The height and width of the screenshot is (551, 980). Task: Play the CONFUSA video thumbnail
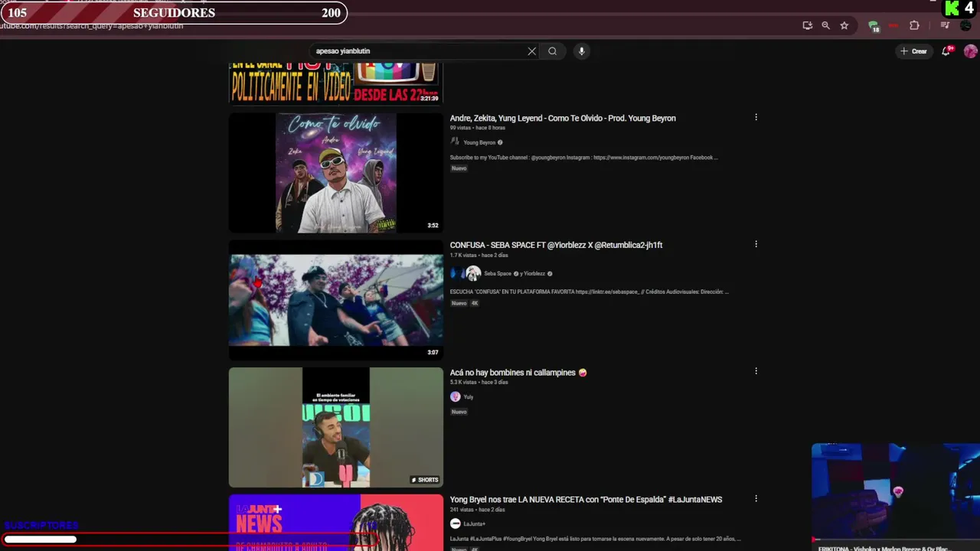point(336,300)
